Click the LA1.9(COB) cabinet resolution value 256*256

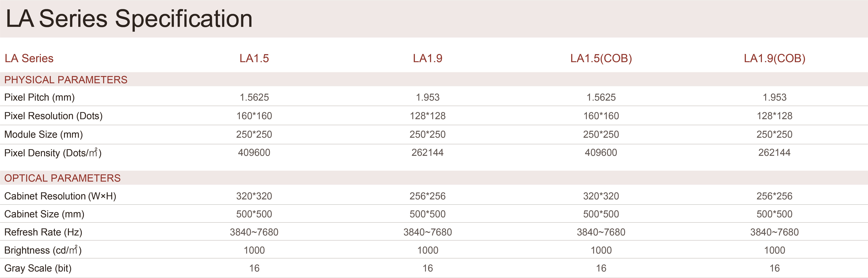774,196
